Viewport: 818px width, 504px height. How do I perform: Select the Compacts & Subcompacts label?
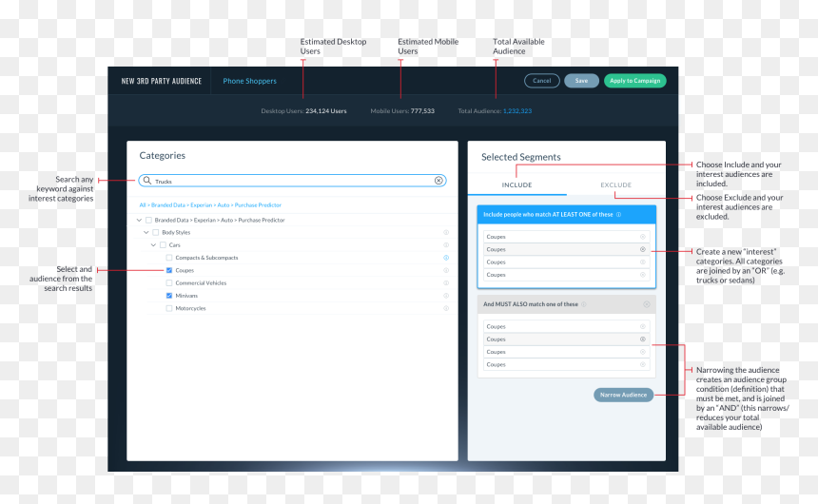[x=206, y=258]
